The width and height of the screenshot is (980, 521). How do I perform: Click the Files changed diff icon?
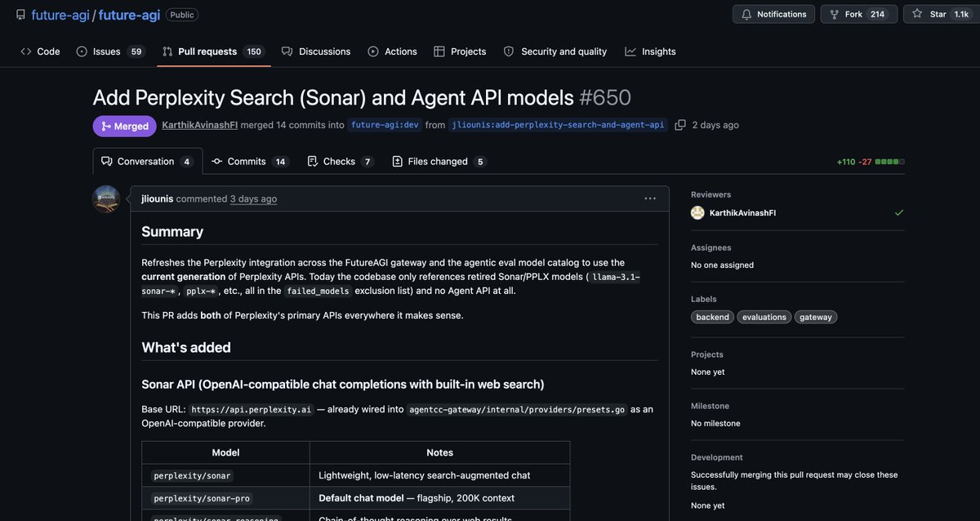pos(398,161)
